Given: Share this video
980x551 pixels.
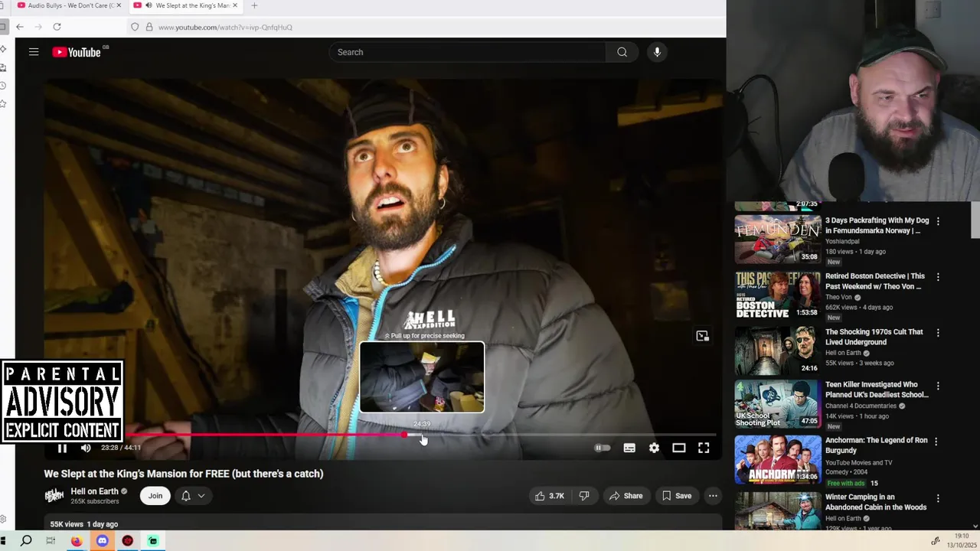Looking at the screenshot, I should 626,496.
